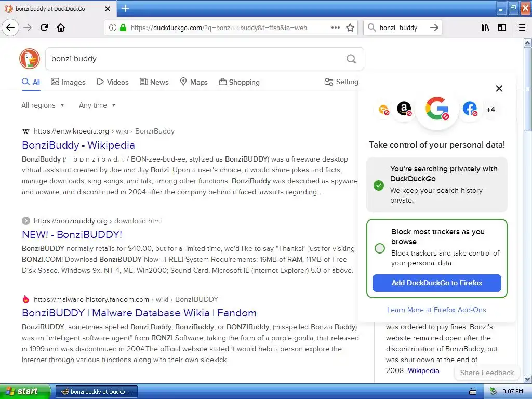Viewport: 532px width, 399px height.
Task: Expand the All regions dropdown
Action: (x=43, y=105)
